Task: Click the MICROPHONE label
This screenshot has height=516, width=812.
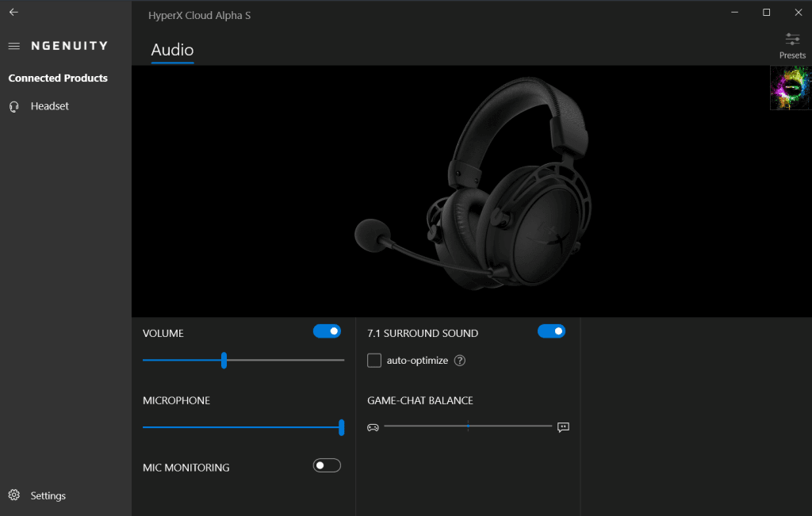Action: [177, 401]
